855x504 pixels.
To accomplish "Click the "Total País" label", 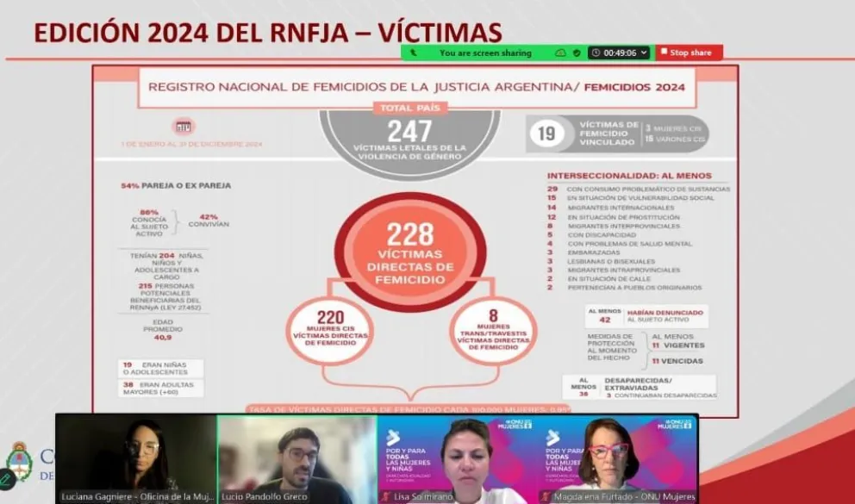I will (409, 109).
